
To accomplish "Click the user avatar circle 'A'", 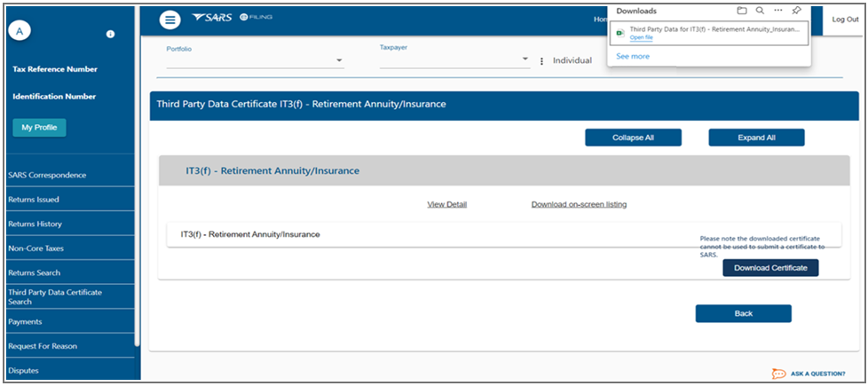I will coord(20,30).
